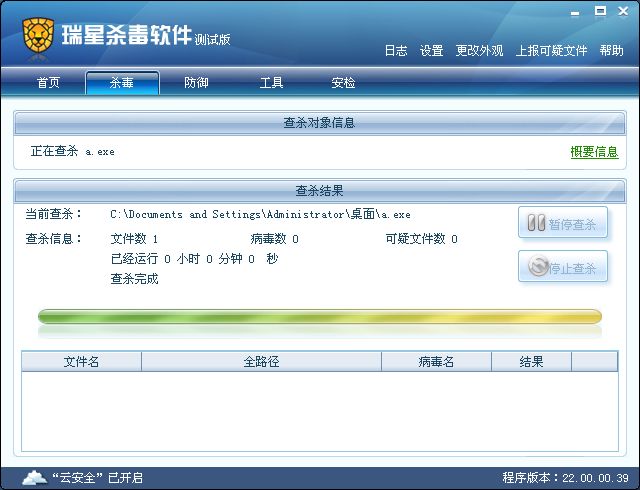Click the 正在查杀 a.exe text
This screenshot has width=640, height=490.
click(73, 151)
